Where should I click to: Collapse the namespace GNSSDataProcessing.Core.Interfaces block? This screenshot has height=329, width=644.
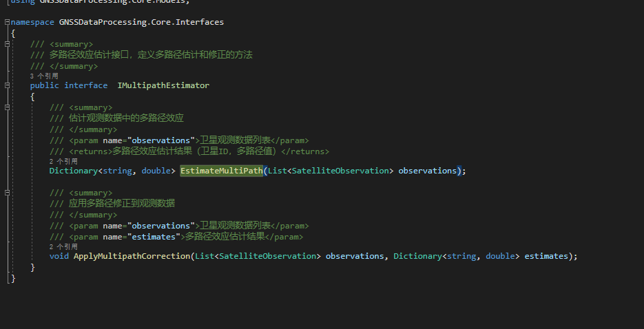click(x=7, y=22)
